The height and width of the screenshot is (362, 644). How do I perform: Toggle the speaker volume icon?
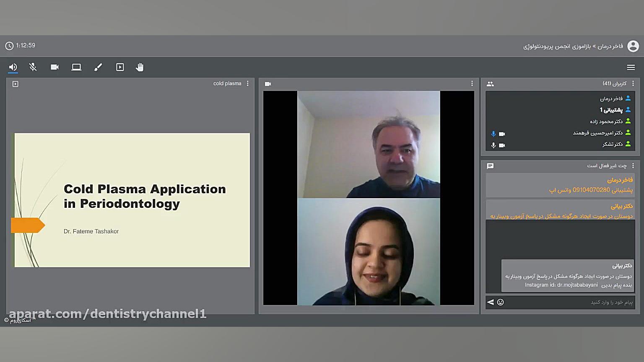pyautogui.click(x=13, y=67)
